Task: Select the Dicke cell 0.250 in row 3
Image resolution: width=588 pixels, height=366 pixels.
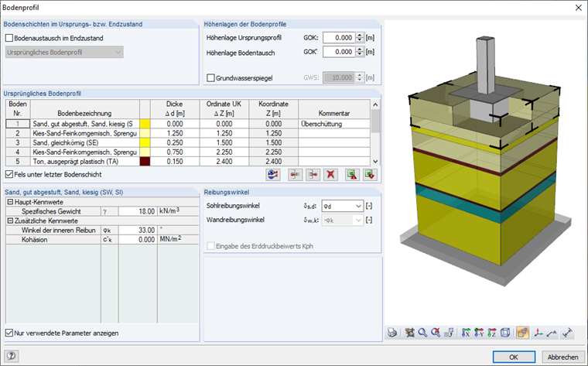Action: click(x=175, y=142)
